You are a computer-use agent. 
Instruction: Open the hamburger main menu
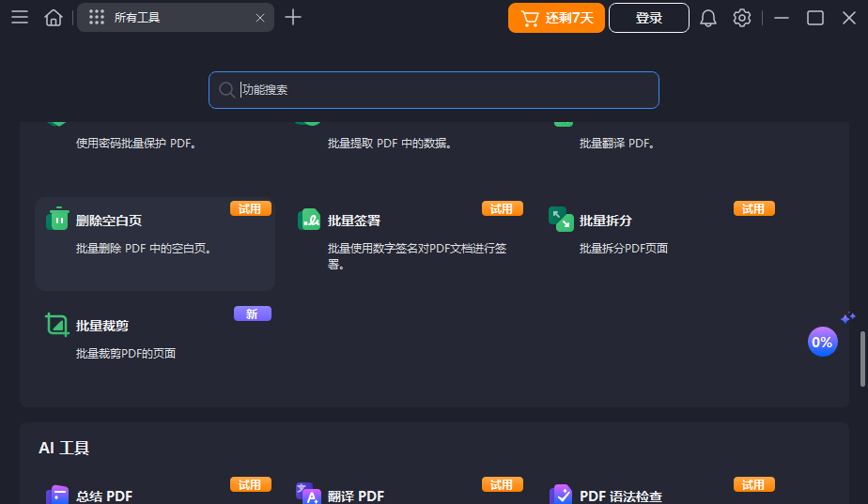(x=20, y=18)
